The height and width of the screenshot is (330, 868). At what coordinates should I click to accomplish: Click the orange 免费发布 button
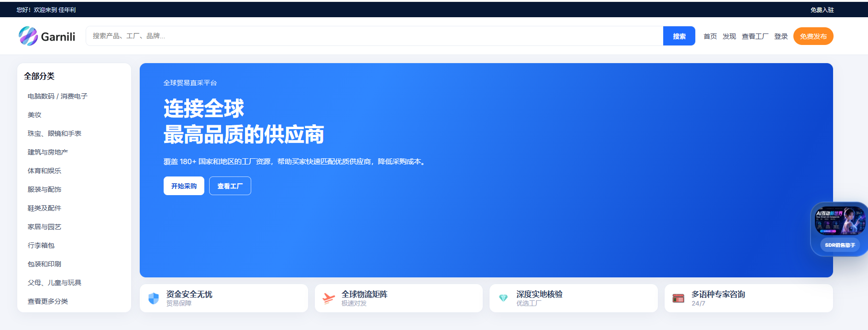813,36
